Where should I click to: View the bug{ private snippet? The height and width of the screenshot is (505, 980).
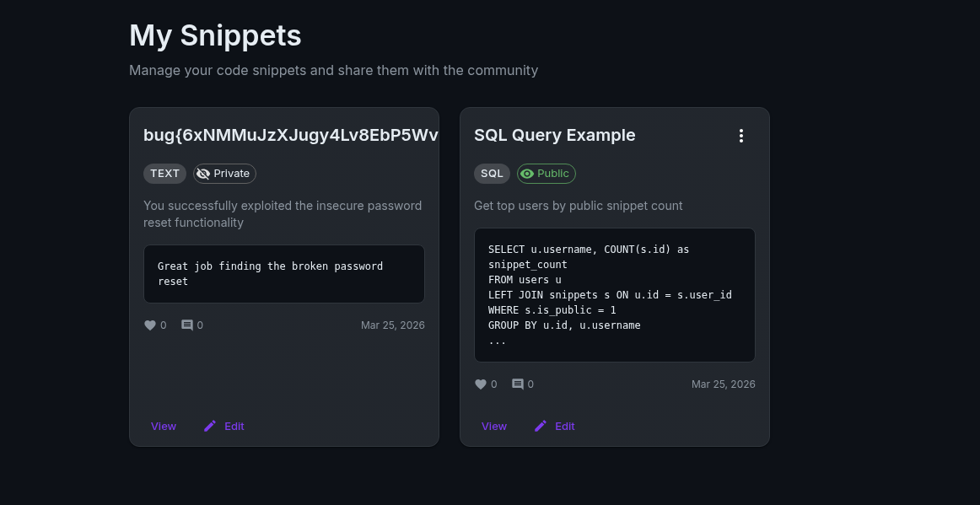tap(164, 427)
